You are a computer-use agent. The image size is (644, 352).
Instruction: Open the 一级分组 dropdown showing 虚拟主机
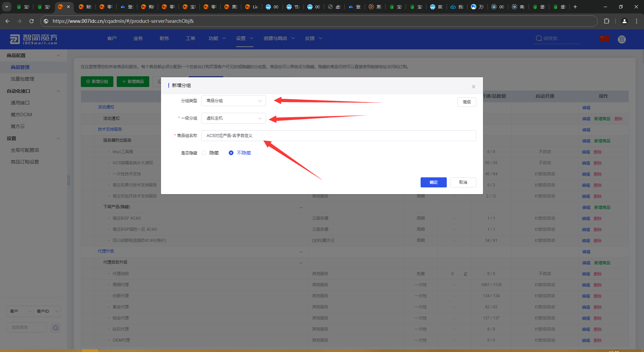[233, 118]
